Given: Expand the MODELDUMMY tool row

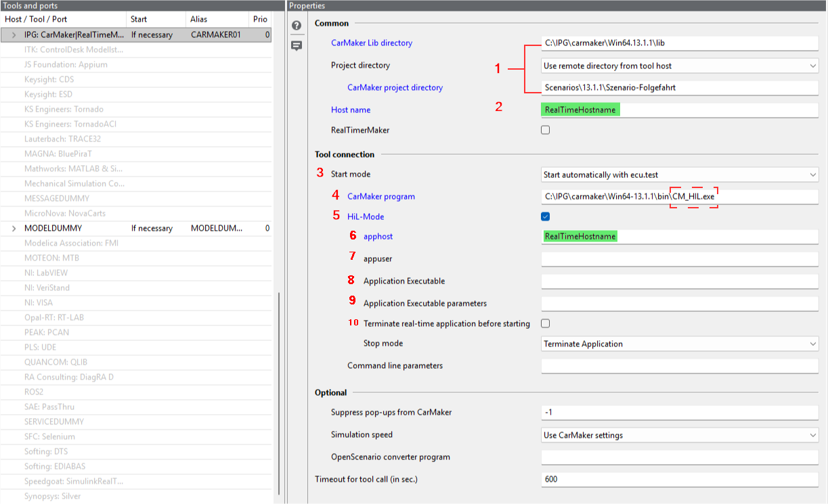Looking at the screenshot, I should point(14,228).
